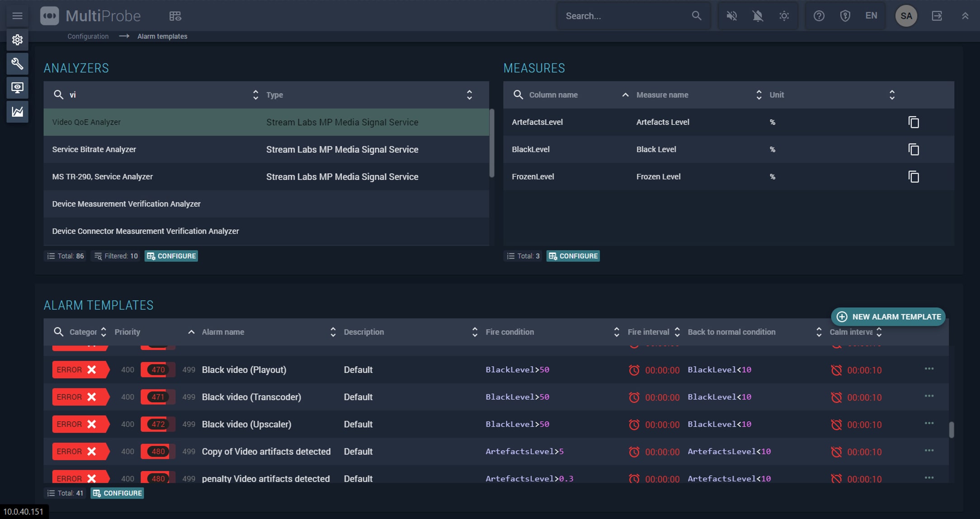Select Device Connector Measurement Verification Analyzer

click(266, 231)
